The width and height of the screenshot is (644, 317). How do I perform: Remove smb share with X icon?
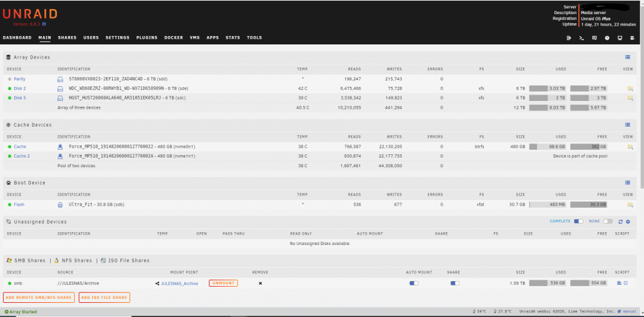tap(260, 283)
